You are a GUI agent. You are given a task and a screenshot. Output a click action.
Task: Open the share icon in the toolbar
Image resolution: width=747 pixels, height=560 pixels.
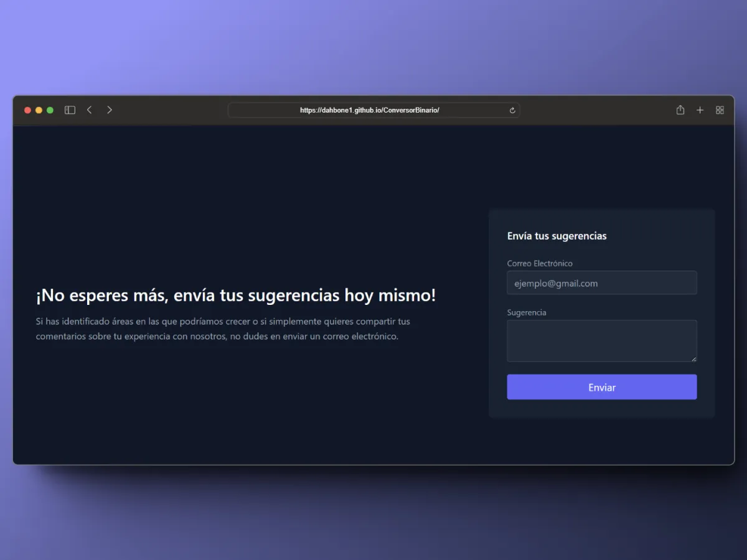pyautogui.click(x=680, y=110)
